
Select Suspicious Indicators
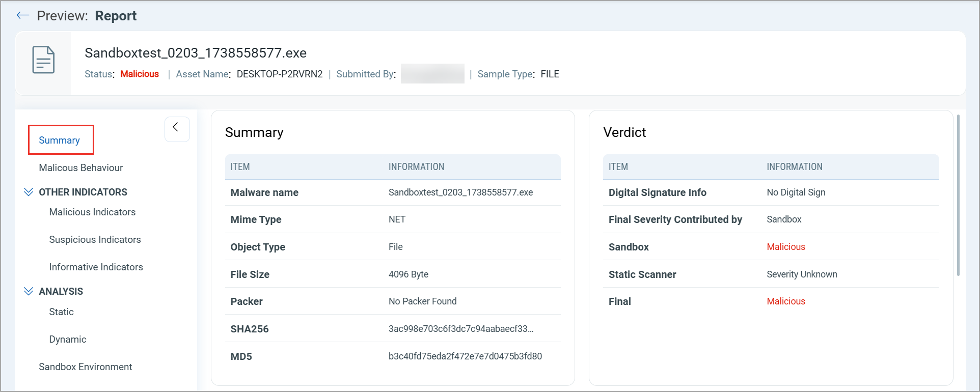(x=95, y=239)
